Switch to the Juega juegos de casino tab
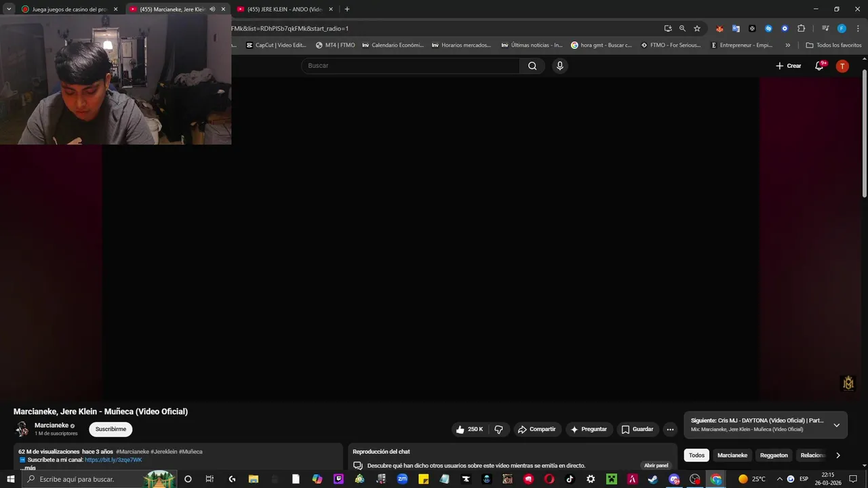The width and height of the screenshot is (868, 488). (70, 9)
